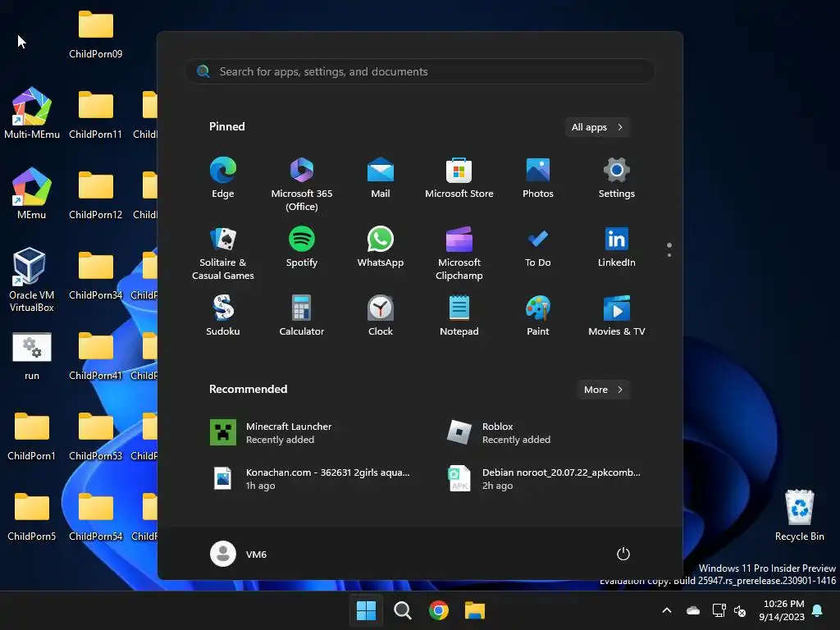Launch Solitaire & Casual Games

click(x=223, y=253)
